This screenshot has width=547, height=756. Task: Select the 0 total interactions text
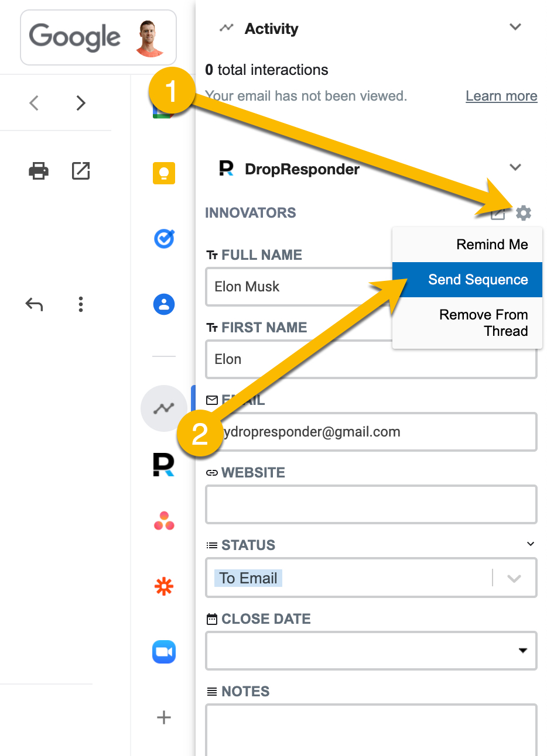click(266, 70)
